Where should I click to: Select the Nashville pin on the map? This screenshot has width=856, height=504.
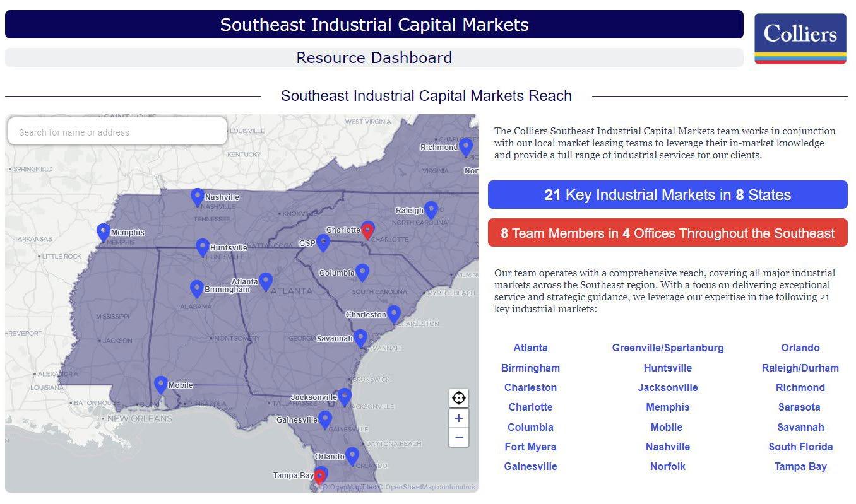click(198, 197)
